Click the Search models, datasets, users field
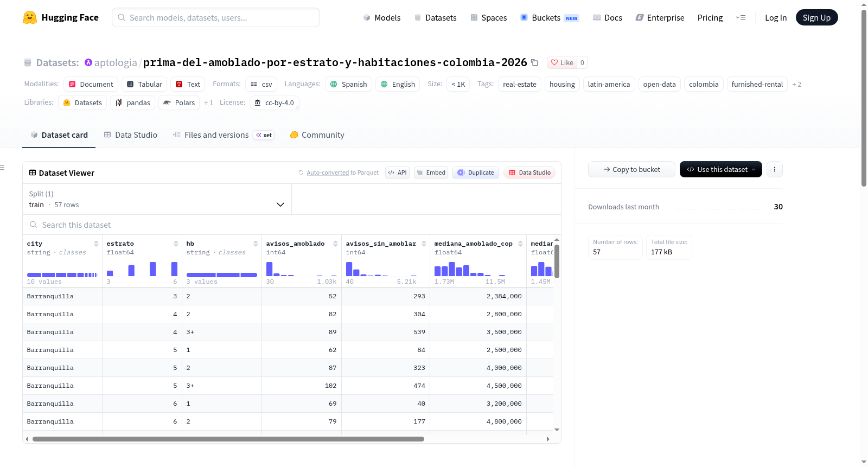Image resolution: width=868 pixels, height=467 pixels. click(216, 17)
